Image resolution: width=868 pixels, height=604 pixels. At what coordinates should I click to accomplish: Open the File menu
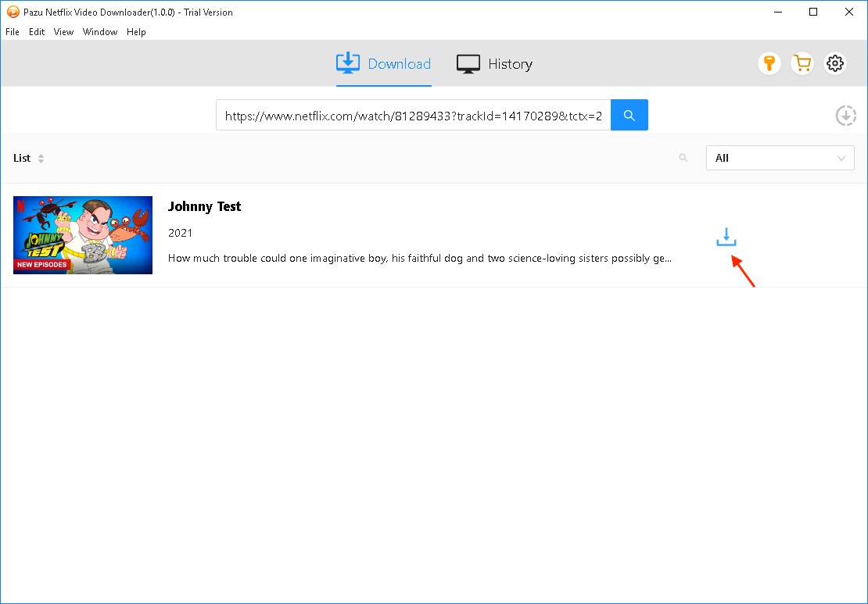(13, 32)
